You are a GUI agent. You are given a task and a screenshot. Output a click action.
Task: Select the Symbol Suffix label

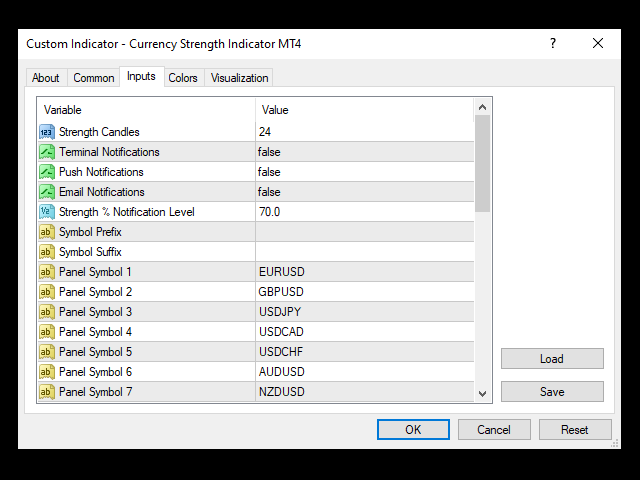pos(90,252)
